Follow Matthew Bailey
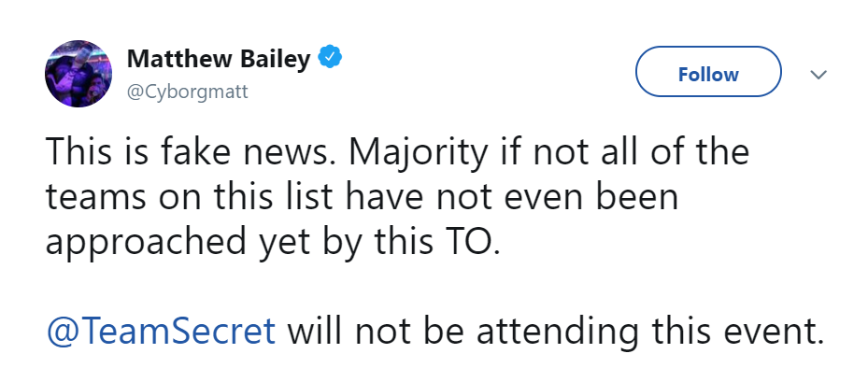This screenshot has height=368, width=868. click(708, 72)
